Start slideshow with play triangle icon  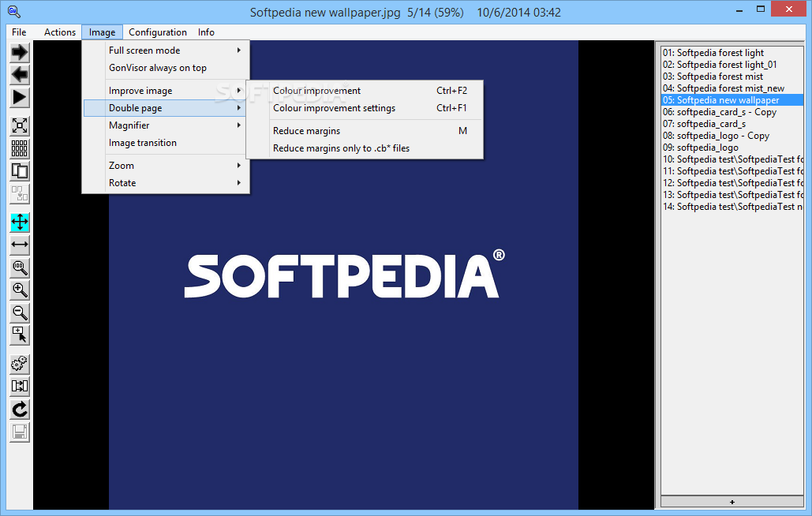[20, 98]
